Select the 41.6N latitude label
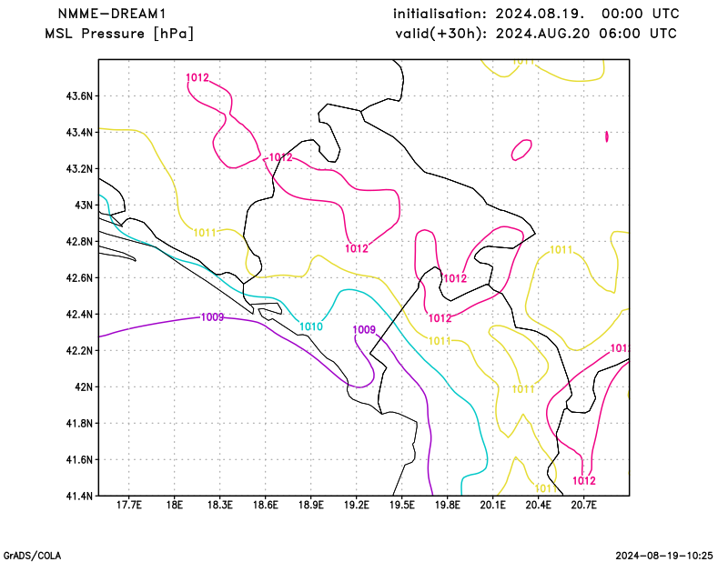The height and width of the screenshot is (562, 728). (79, 460)
